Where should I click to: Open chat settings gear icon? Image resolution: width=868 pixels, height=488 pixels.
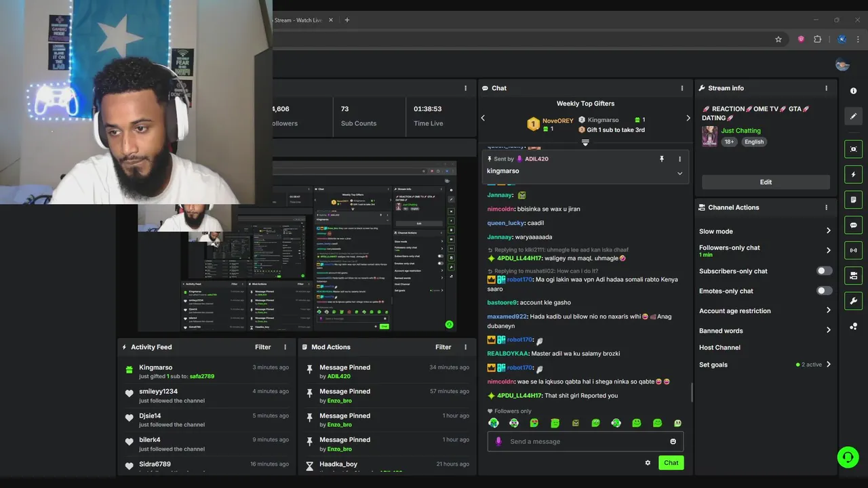pos(648,463)
